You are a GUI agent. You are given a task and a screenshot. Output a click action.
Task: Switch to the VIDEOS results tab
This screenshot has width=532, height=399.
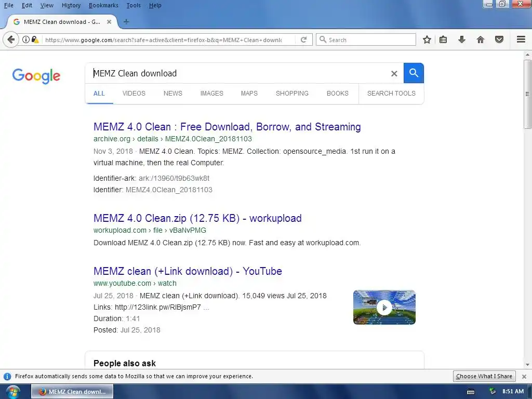[x=134, y=94]
